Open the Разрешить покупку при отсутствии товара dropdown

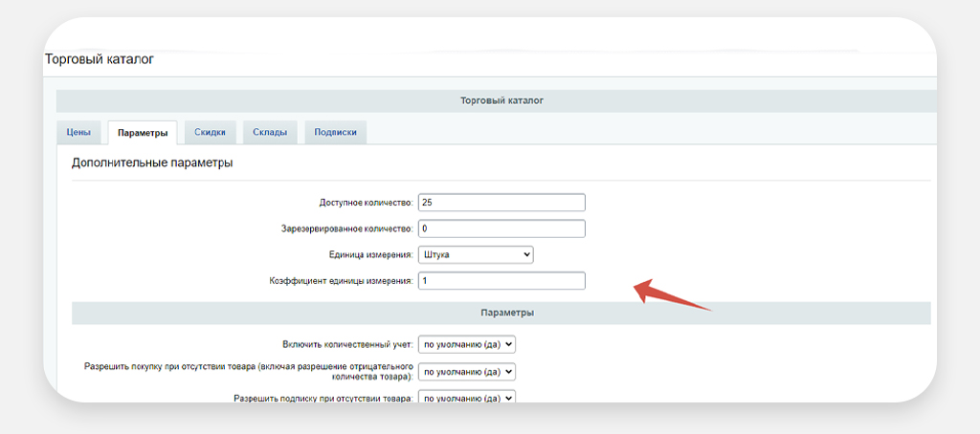pyautogui.click(x=467, y=372)
